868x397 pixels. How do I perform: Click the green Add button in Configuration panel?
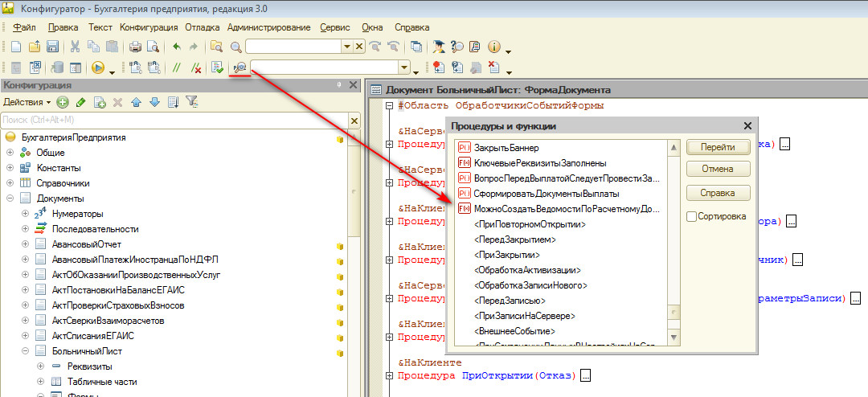63,102
